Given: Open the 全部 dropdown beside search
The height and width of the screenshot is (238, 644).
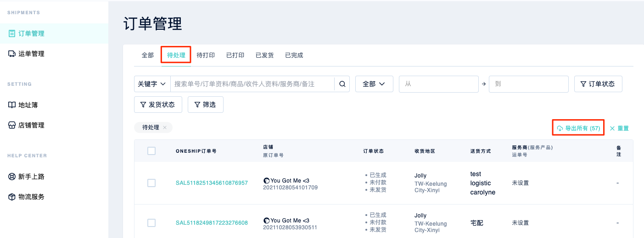Looking at the screenshot, I should coord(374,84).
